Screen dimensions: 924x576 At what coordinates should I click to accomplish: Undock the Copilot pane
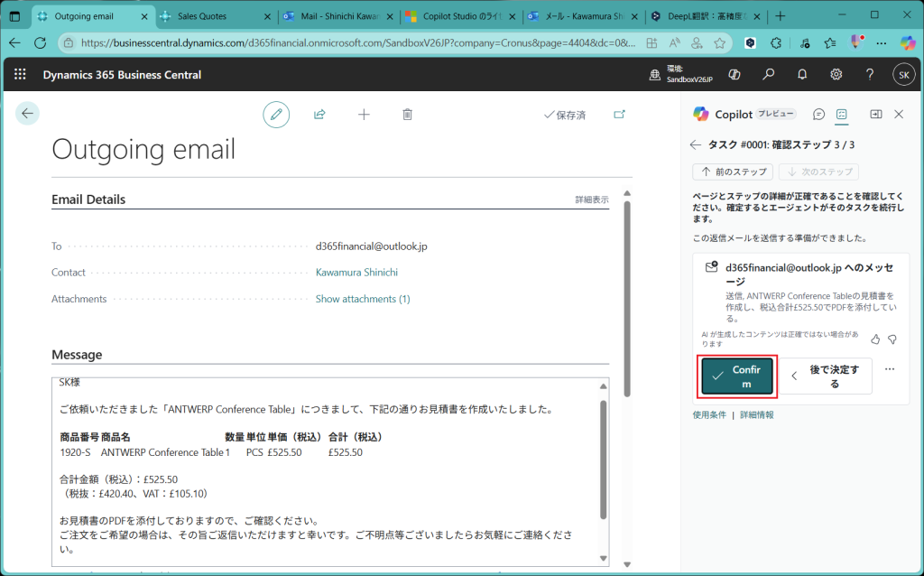[876, 115]
